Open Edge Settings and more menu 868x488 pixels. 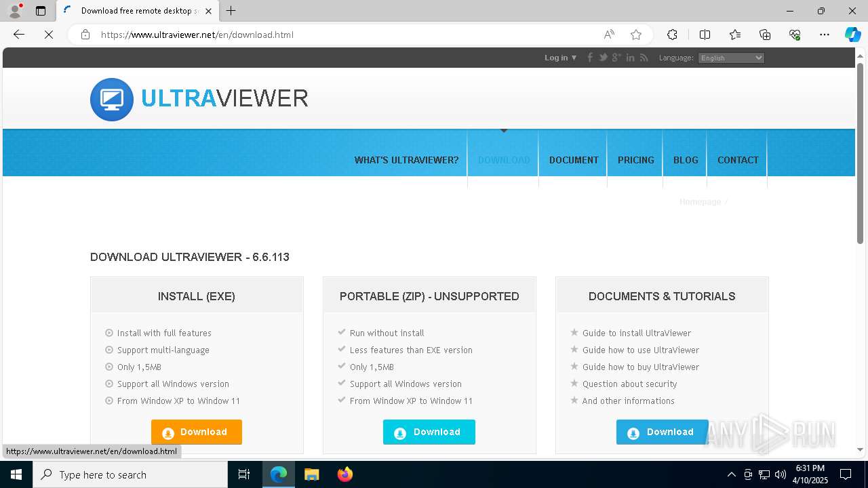click(825, 35)
